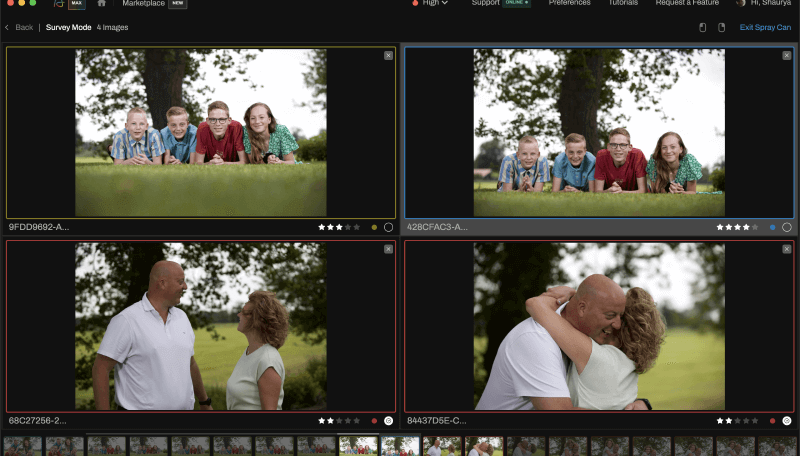Toggle selection circle on image 68C27256

[388, 421]
